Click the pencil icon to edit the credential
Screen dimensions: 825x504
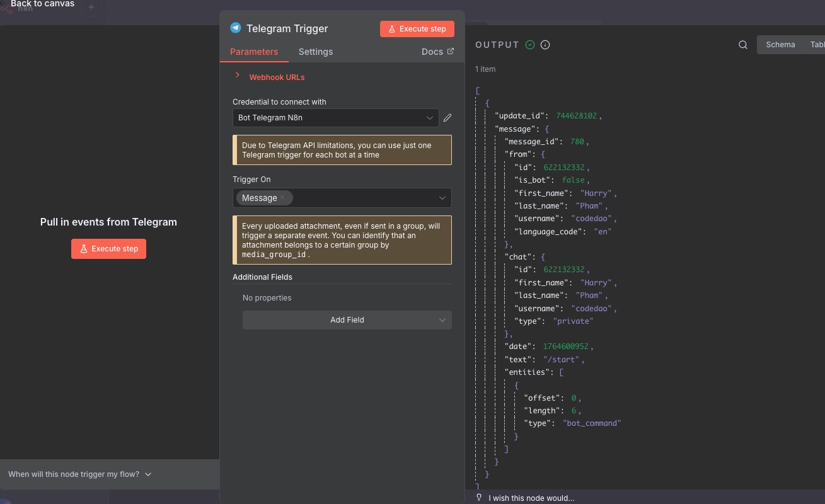[447, 118]
